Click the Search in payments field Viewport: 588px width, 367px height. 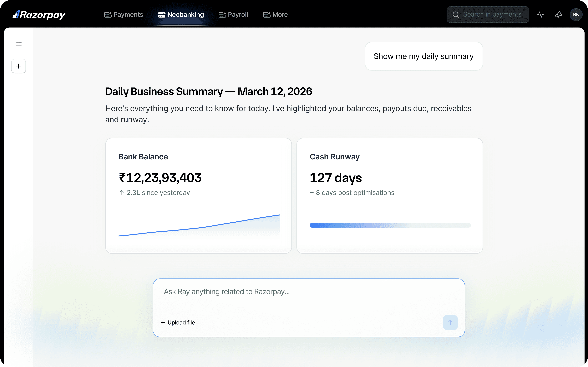(492, 15)
